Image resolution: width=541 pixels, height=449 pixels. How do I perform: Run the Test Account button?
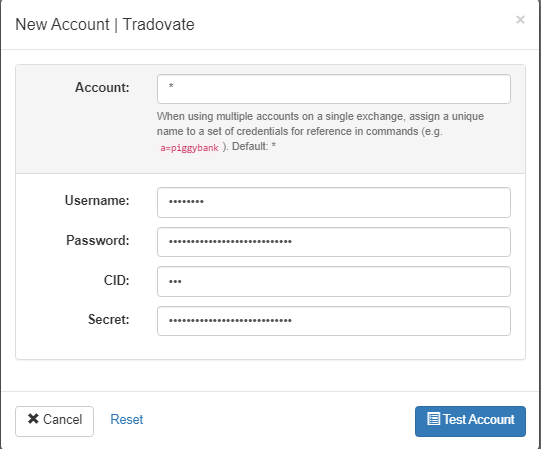pyautogui.click(x=470, y=421)
